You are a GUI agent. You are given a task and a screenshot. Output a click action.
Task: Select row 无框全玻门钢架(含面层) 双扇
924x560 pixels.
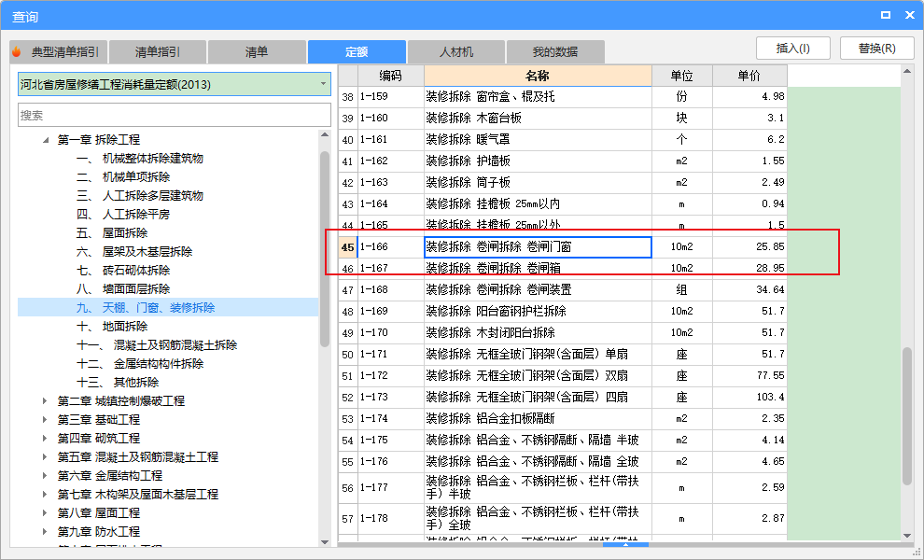pyautogui.click(x=563, y=375)
